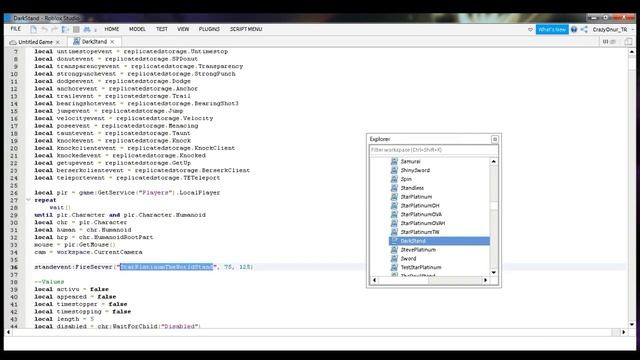Image resolution: width=640 pixels, height=360 pixels.
Task: Click the heart favorite icon near What's New
Action: pos(530,29)
